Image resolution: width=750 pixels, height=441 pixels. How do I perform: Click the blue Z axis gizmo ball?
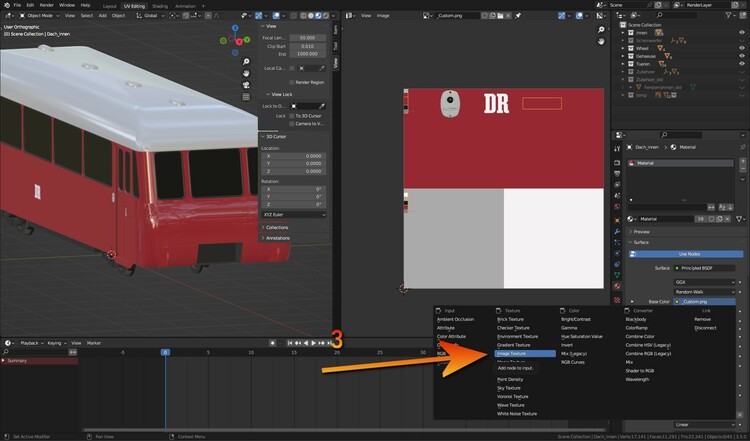[x=235, y=29]
